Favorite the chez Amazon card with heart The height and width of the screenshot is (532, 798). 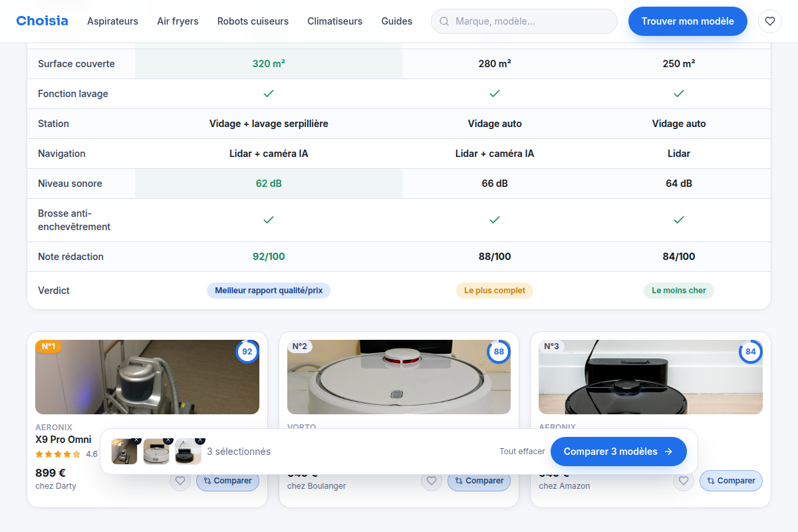[684, 481]
